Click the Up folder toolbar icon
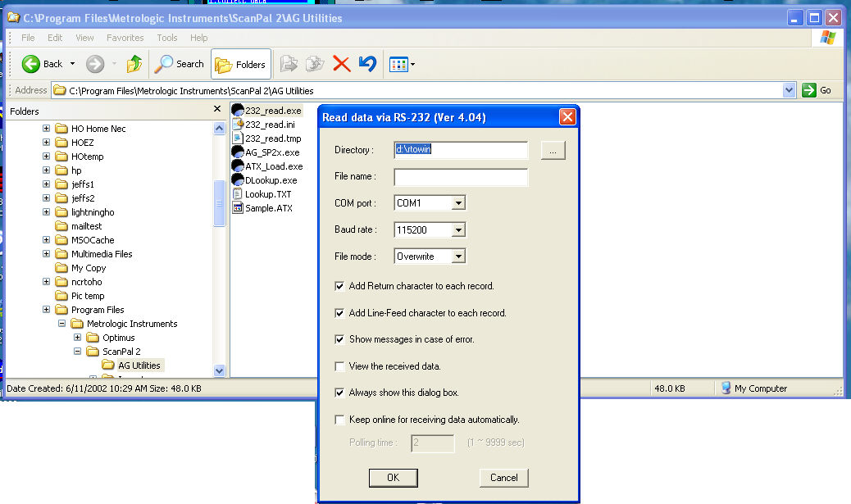The width and height of the screenshot is (851, 504). point(134,64)
